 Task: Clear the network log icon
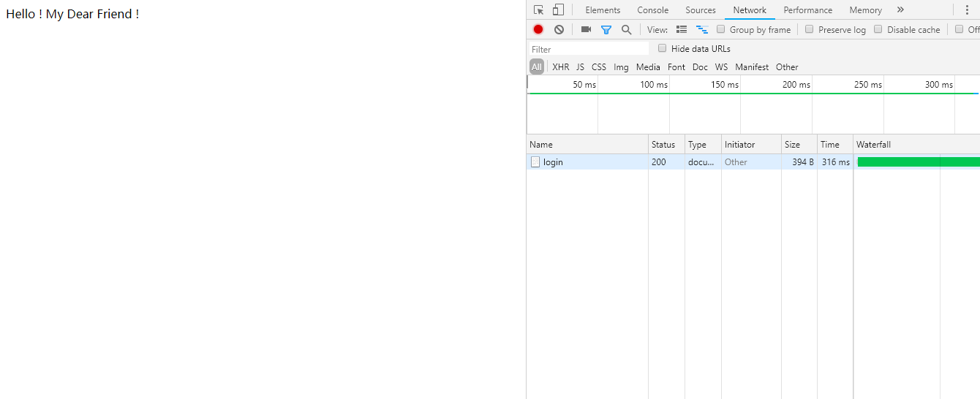pyautogui.click(x=559, y=29)
